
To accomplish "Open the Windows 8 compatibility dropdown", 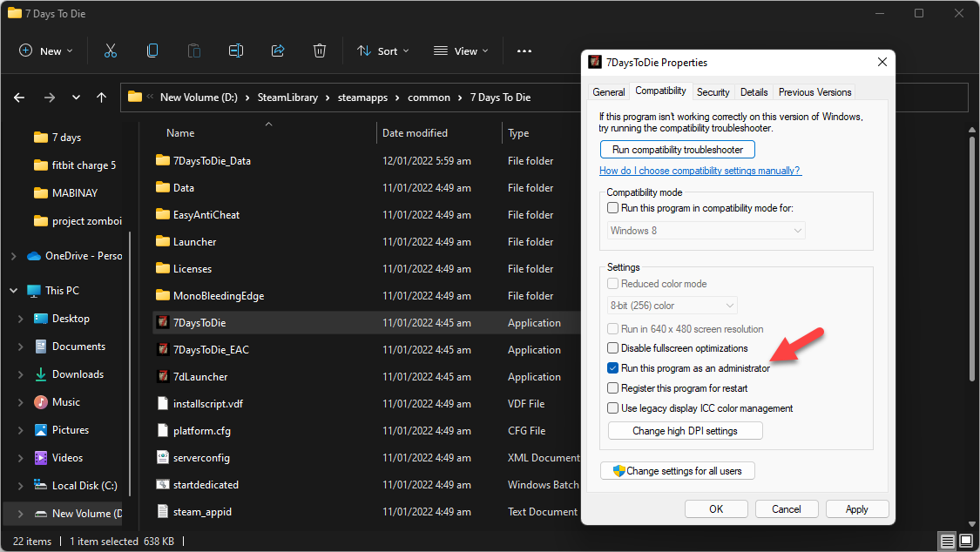I will click(706, 231).
